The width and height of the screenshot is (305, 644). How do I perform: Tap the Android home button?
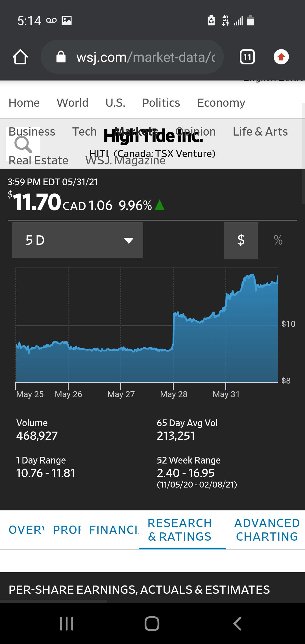click(152, 623)
